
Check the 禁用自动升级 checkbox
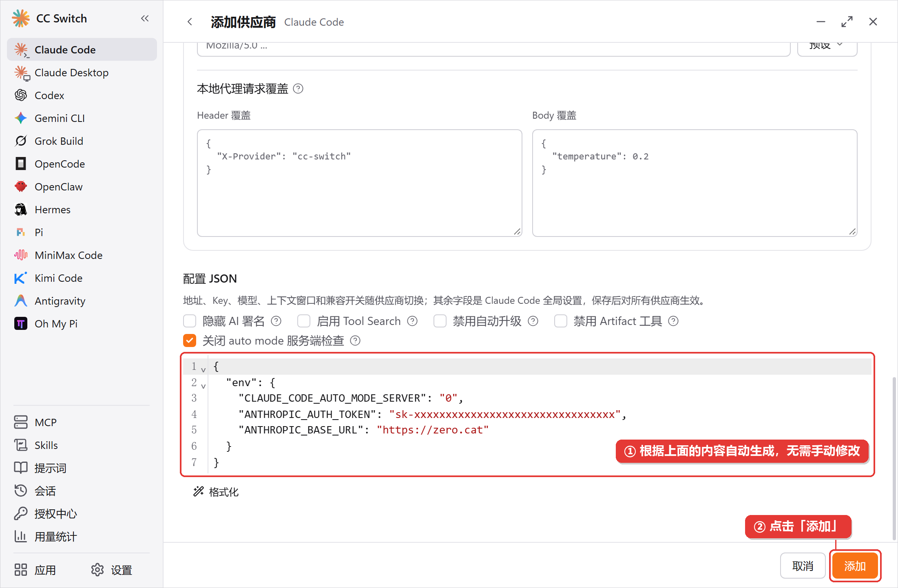[440, 321]
